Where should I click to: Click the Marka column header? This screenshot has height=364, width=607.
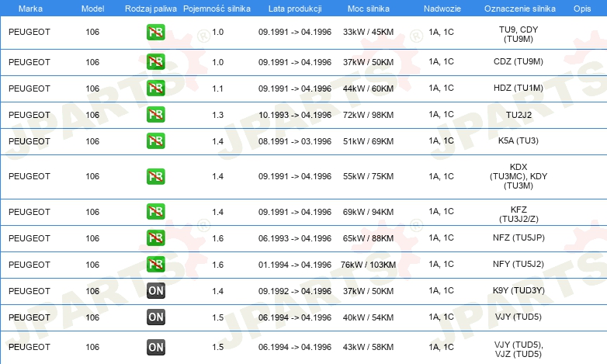30,9
